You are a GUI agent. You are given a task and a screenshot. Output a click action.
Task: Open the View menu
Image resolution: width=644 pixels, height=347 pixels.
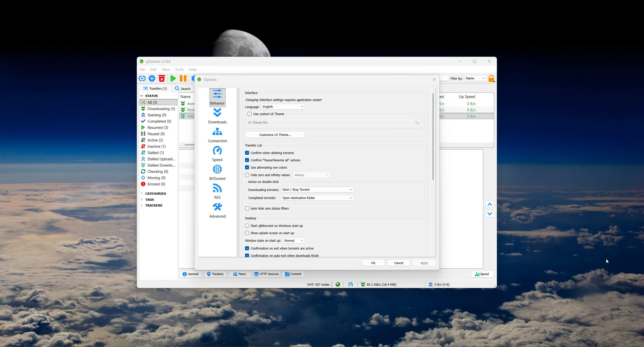[x=166, y=70]
